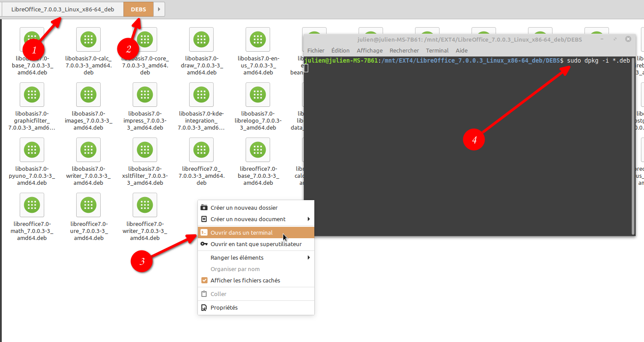The image size is (644, 342).
Task: Select the libobasis7.0-draw package icon
Action: (x=201, y=39)
